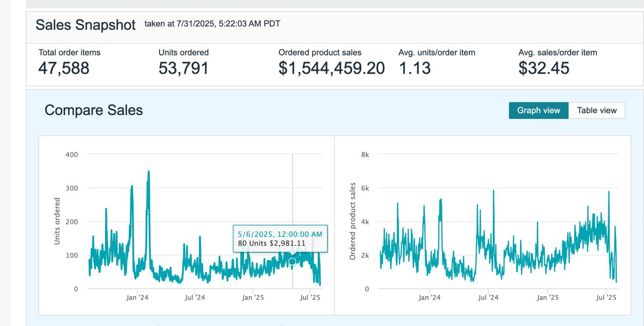Screen dimensions: 644x326
Task: Select the Units ordered figure 53,791
Action: pyautogui.click(x=183, y=69)
